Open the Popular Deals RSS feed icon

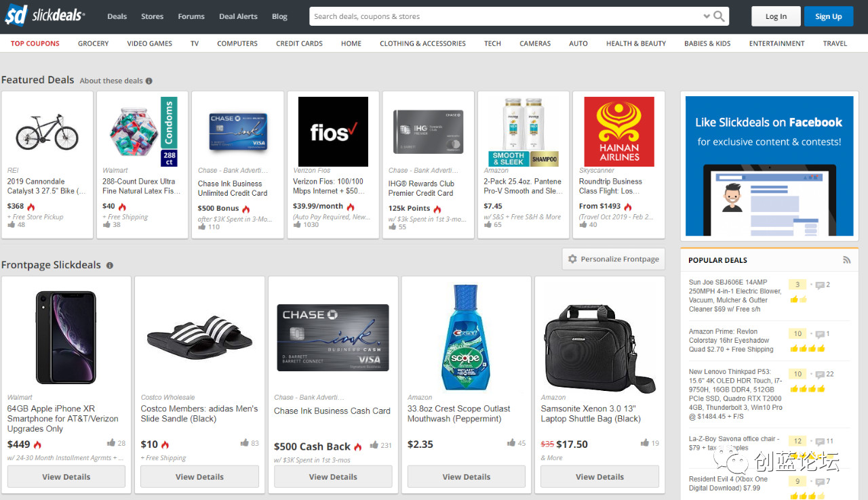point(846,260)
